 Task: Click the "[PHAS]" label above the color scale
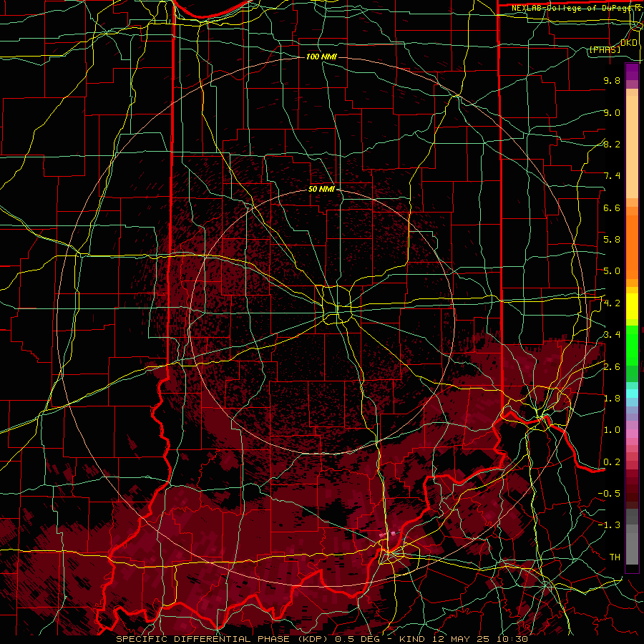(x=605, y=49)
